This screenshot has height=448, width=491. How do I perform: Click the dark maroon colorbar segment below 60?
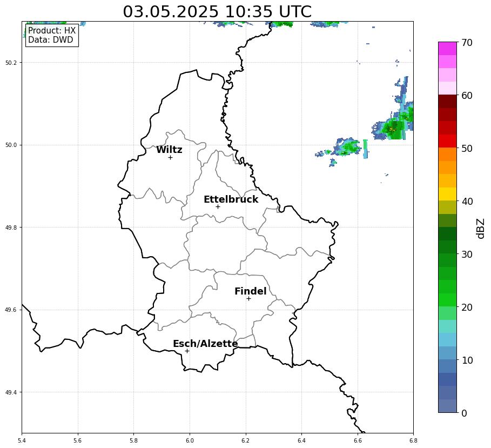[447, 101]
